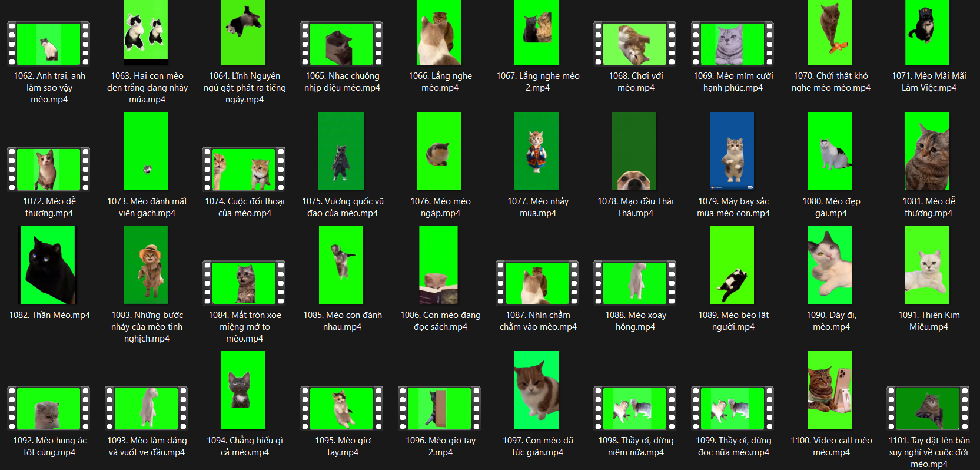Click the 1092 Mèo hung ác video icon
Screen dimensions: 980x470
coord(48,408)
